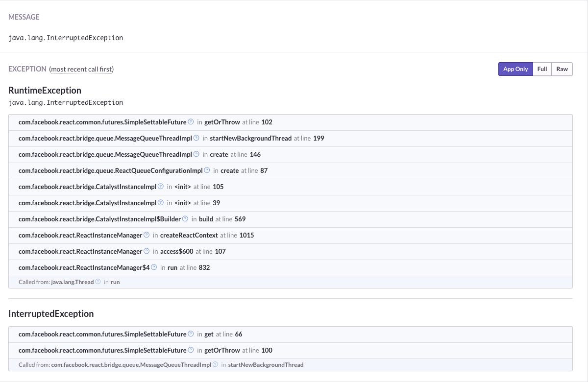Expand Builder build at line 569 frame
The width and height of the screenshot is (588, 382).
(291, 219)
